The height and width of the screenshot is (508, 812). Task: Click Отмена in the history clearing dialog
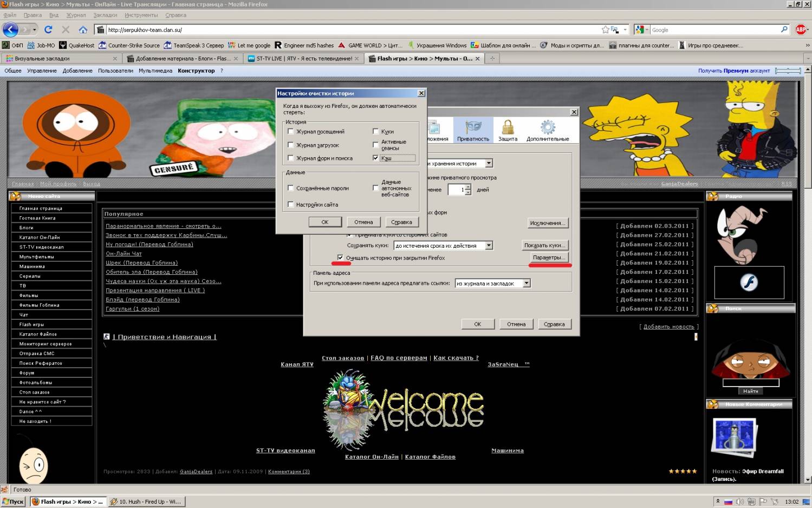coord(363,222)
